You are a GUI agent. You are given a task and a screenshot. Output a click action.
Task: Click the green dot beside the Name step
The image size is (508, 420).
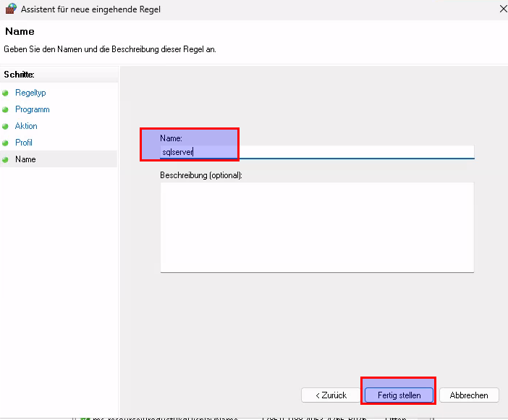tap(6, 160)
